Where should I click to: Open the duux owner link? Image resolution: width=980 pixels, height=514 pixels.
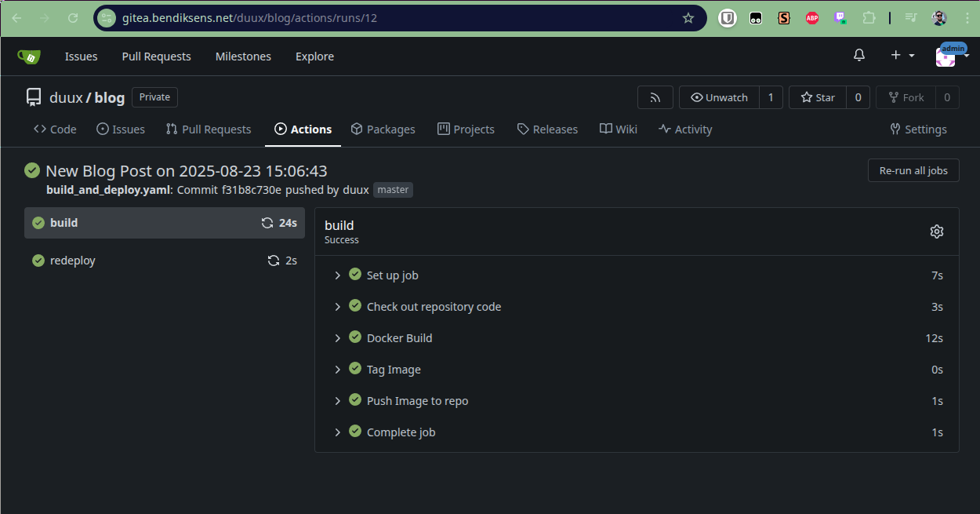(66, 98)
